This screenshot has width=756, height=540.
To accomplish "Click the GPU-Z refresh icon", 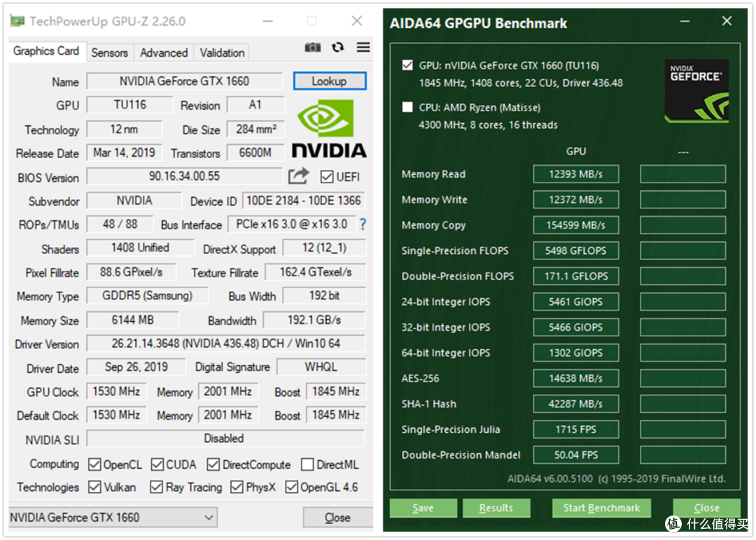I will [x=338, y=47].
